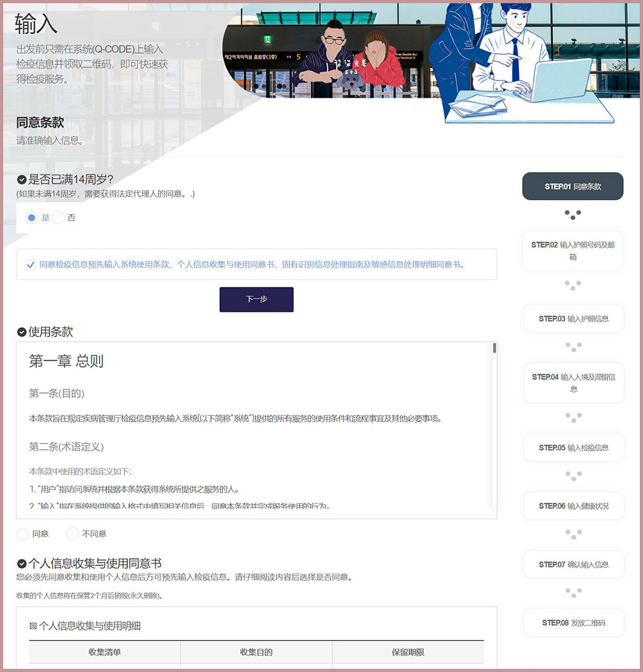
Task: Open STEP.07 确认输入信息 step
Action: [573, 565]
